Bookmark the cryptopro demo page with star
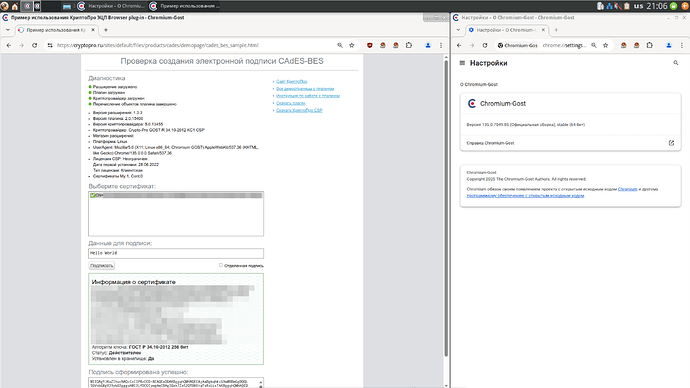Viewport: 690px width, 388px height. pos(352,45)
